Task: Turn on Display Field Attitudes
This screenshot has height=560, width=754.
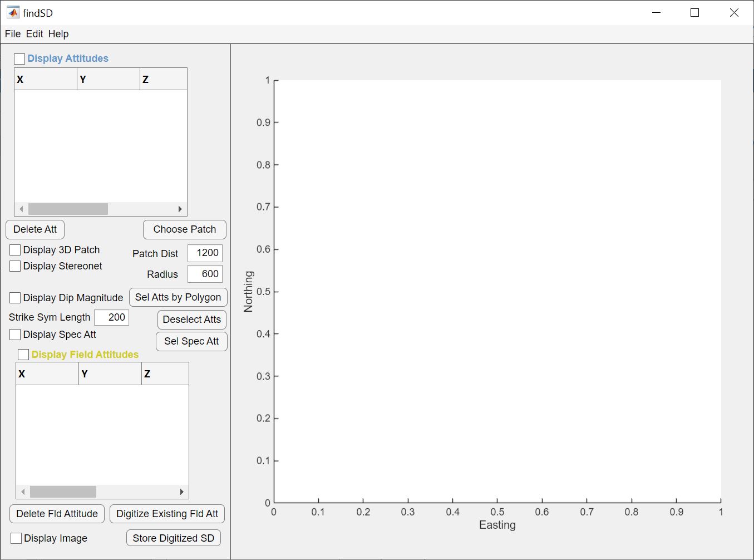Action: point(23,355)
